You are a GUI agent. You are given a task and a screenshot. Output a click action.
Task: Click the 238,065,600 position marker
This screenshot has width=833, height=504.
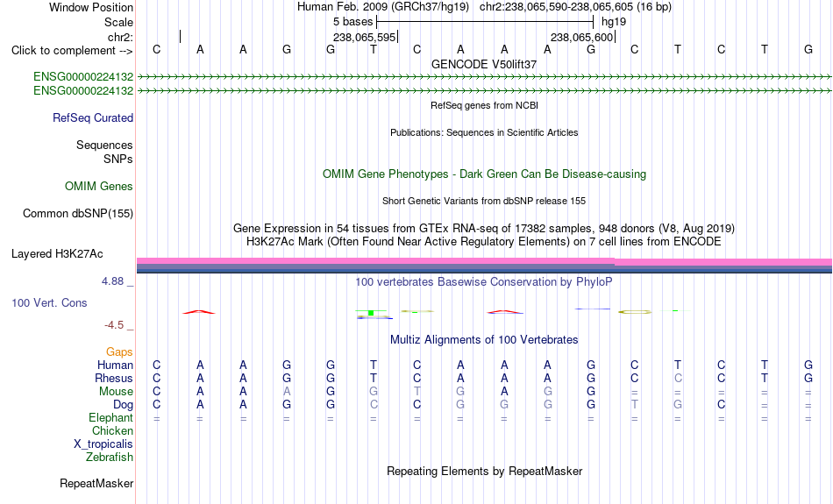pyautogui.click(x=583, y=37)
